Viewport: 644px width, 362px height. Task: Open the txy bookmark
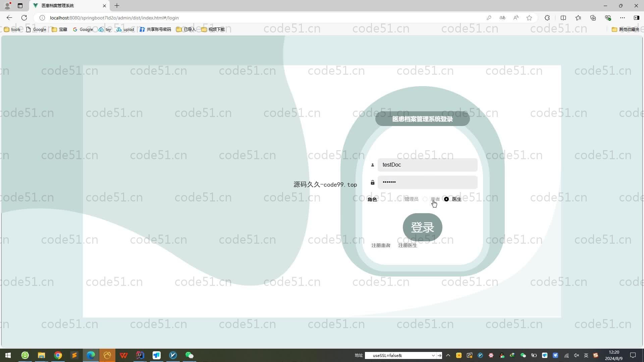coord(105,29)
